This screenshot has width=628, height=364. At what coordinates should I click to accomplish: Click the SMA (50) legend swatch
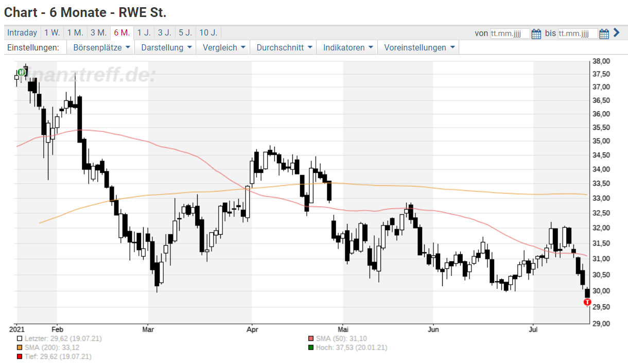pyautogui.click(x=311, y=339)
